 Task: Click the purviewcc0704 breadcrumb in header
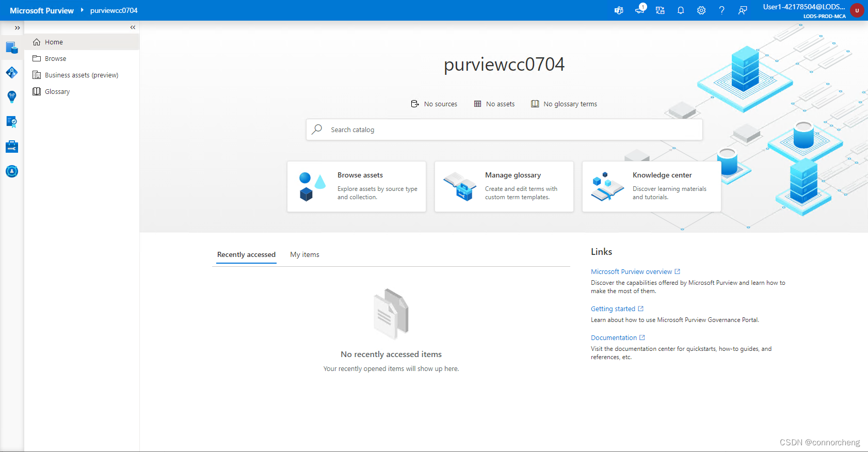coord(114,10)
